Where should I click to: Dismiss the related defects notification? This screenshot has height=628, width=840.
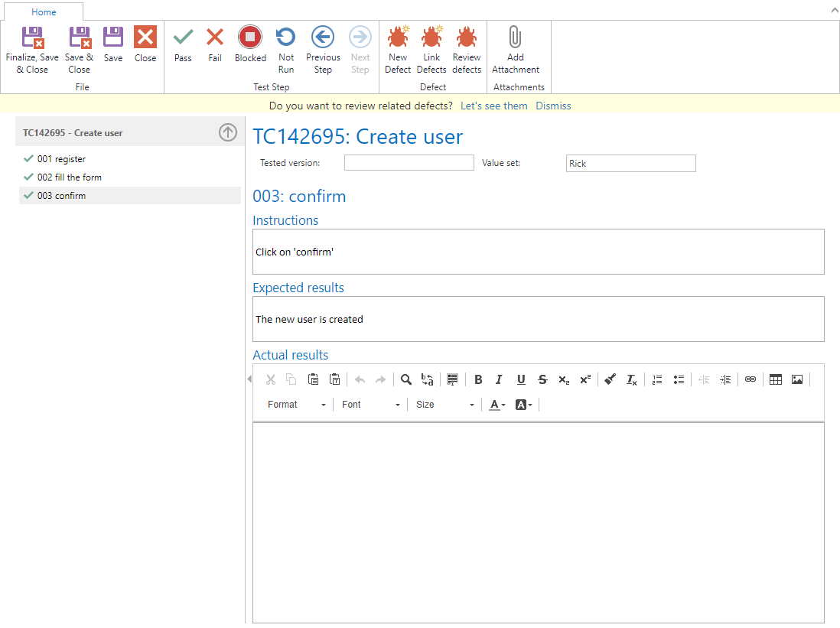click(x=553, y=106)
